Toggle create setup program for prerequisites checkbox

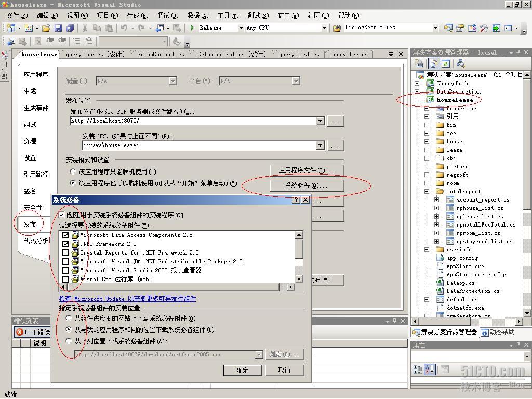(x=61, y=215)
